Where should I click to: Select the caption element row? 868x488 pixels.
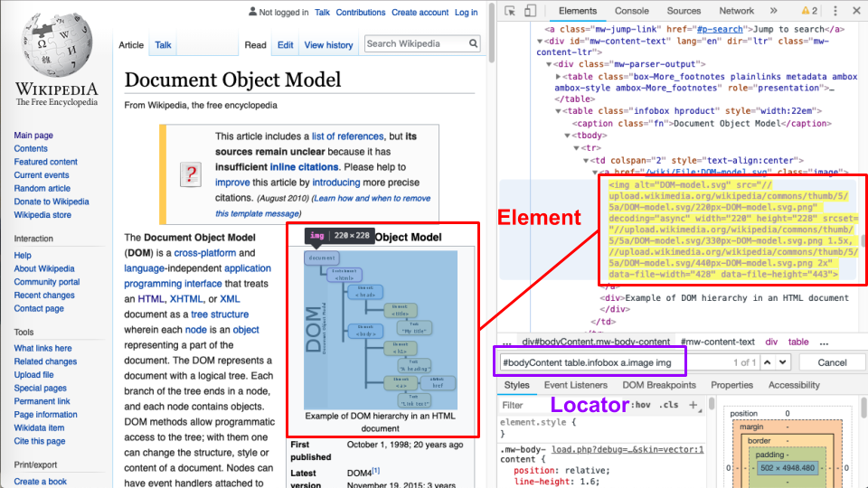pos(702,124)
